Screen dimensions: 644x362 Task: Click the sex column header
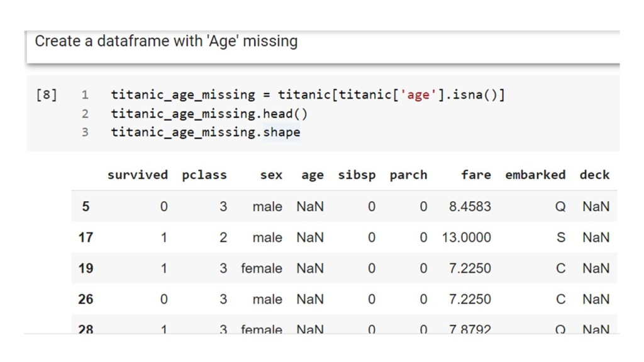pos(271,175)
